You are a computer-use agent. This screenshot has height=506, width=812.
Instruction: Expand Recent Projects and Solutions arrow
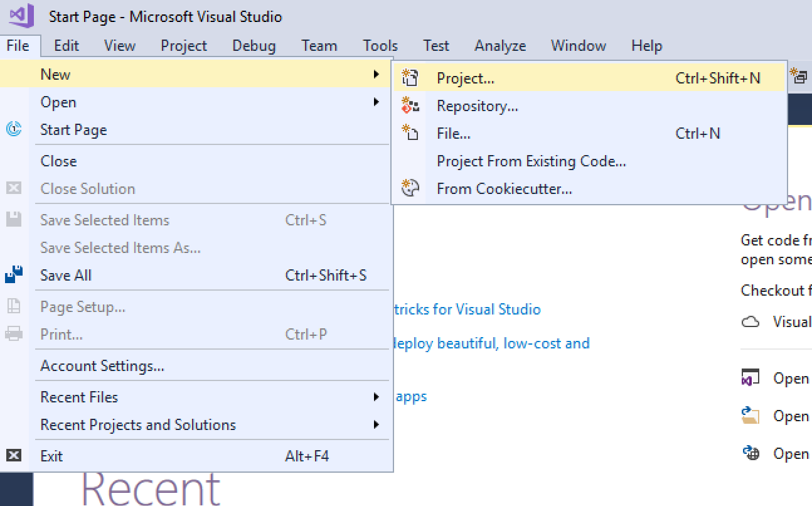click(x=376, y=424)
